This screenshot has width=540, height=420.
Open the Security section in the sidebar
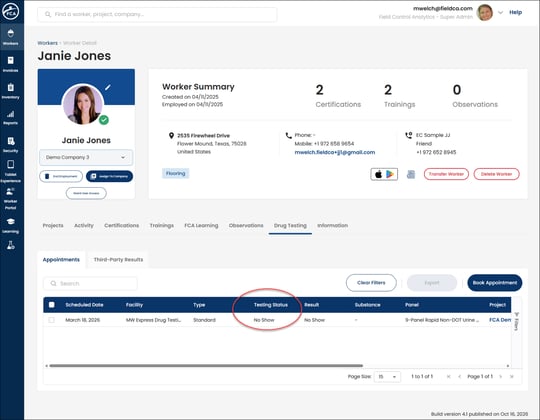[x=11, y=145]
